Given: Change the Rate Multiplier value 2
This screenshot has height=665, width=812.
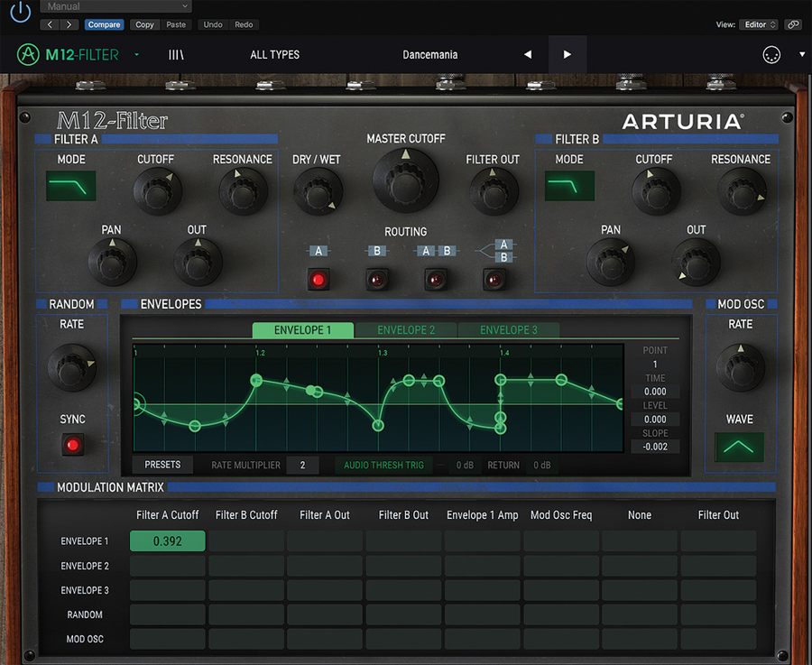Looking at the screenshot, I should coord(302,465).
